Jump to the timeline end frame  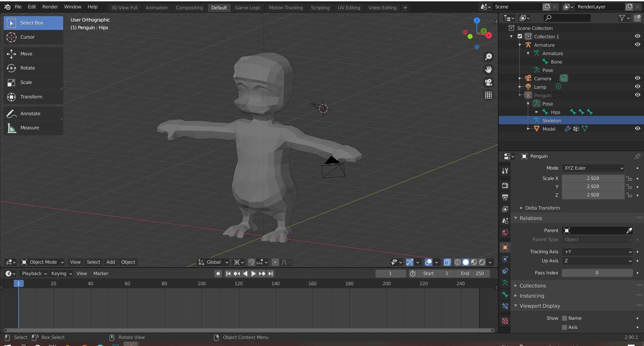click(271, 273)
